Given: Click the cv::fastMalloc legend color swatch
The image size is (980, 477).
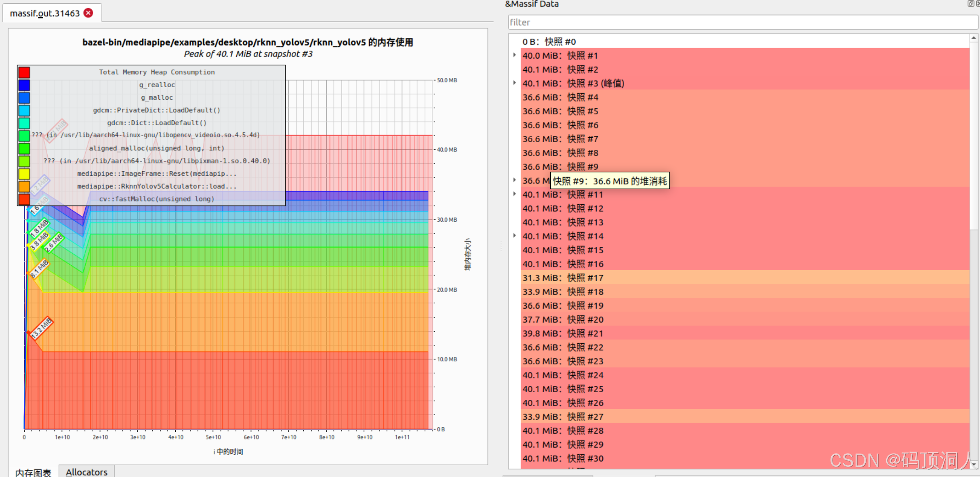Looking at the screenshot, I should pyautogui.click(x=24, y=199).
